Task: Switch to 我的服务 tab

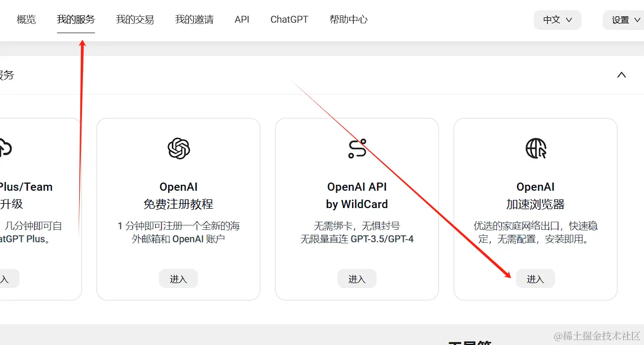Action: tap(75, 20)
